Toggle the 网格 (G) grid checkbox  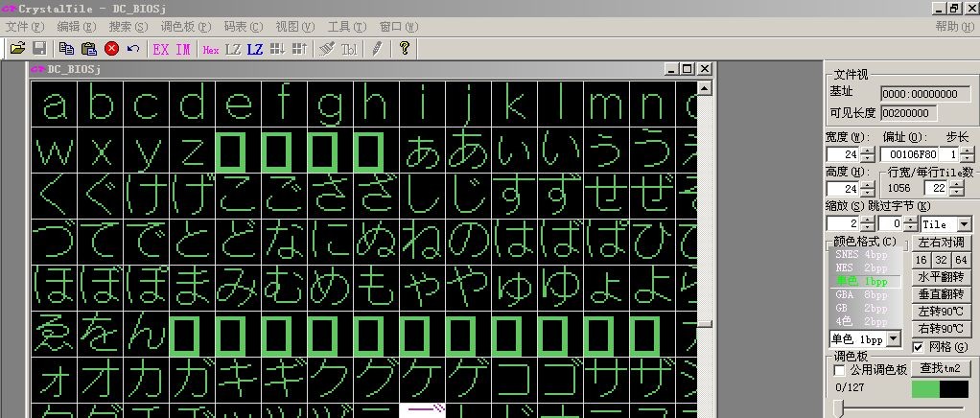919,346
